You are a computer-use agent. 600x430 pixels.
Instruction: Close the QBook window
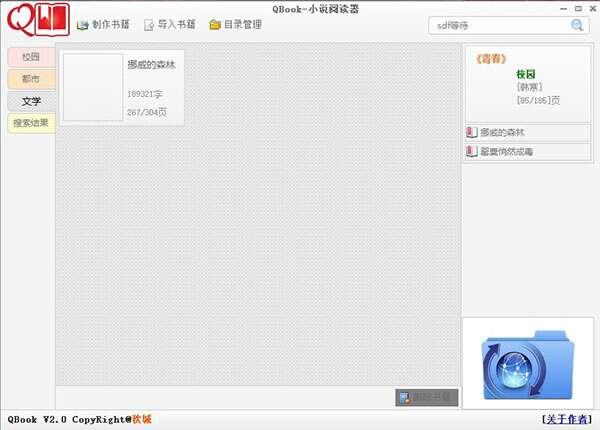click(x=593, y=8)
